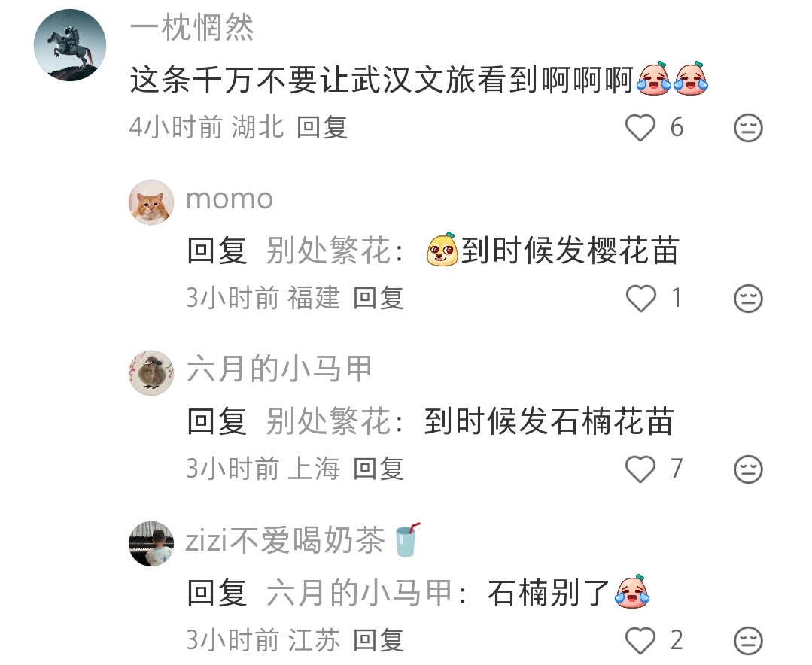
Task: Reply to 一枕惘然's comment from 湖北
Action: 321,127
